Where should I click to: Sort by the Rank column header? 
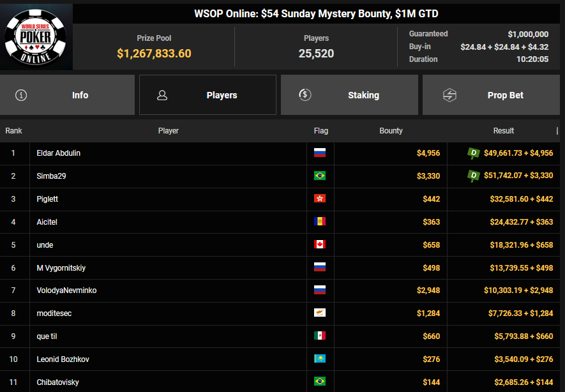pyautogui.click(x=14, y=131)
